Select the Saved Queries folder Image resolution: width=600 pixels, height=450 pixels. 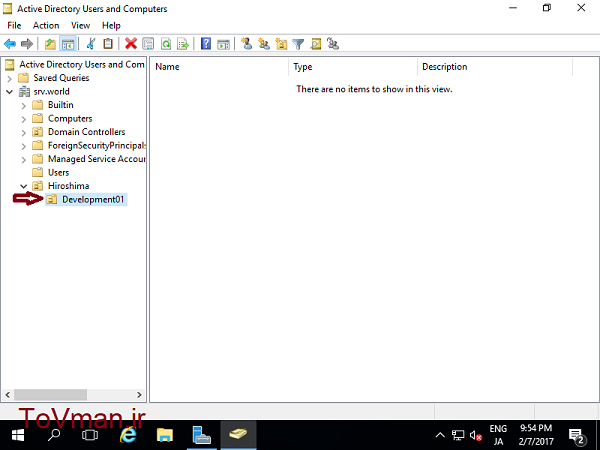[x=61, y=78]
